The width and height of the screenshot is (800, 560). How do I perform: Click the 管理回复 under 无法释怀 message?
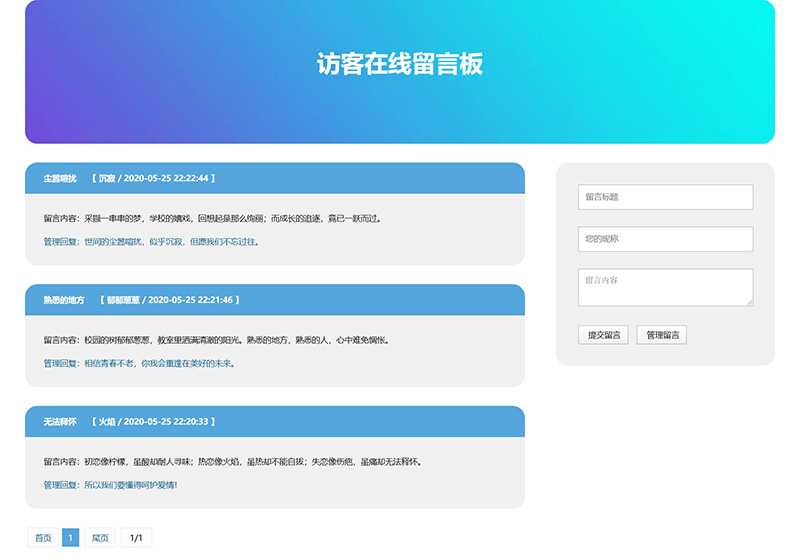(x=60, y=485)
